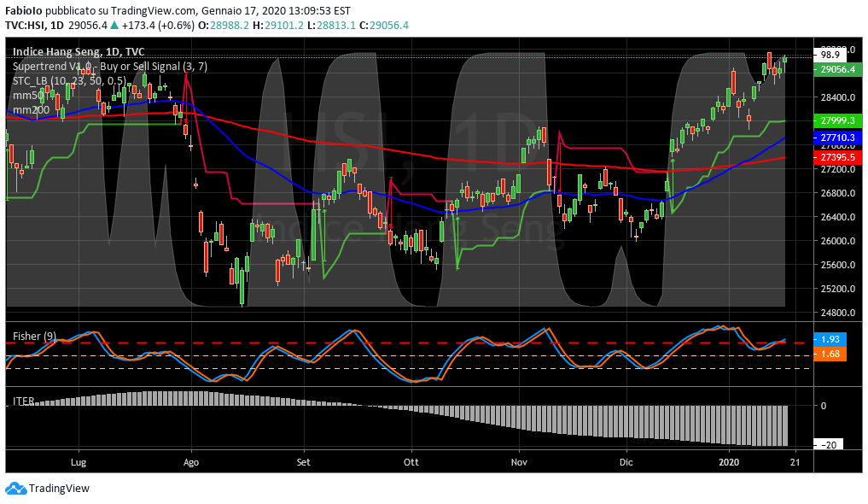Click the green 27999.3 Supertrend price tag
The width and height of the screenshot is (868, 504).
[x=837, y=121]
